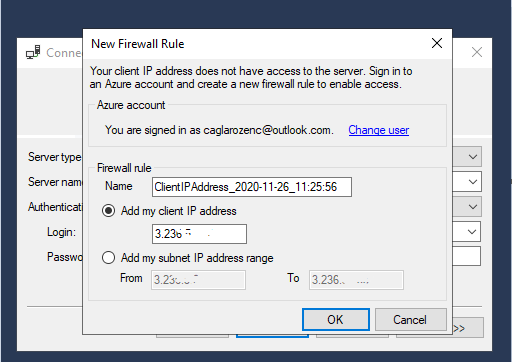Expand the Authentication dropdown arrow
The image size is (512, 362).
(x=472, y=207)
